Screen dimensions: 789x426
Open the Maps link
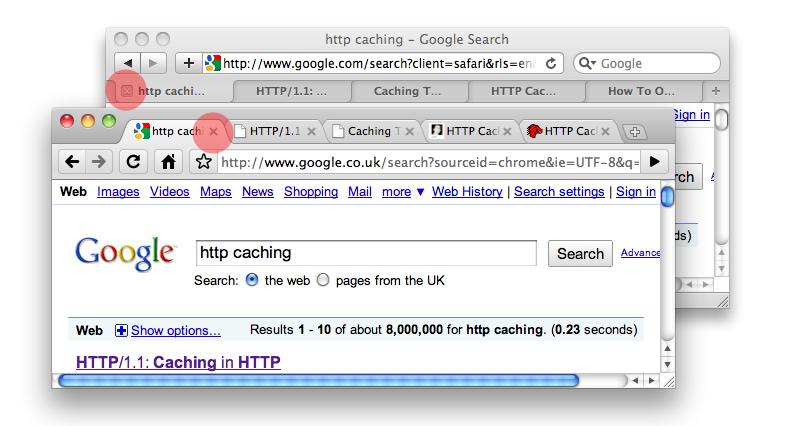(215, 192)
